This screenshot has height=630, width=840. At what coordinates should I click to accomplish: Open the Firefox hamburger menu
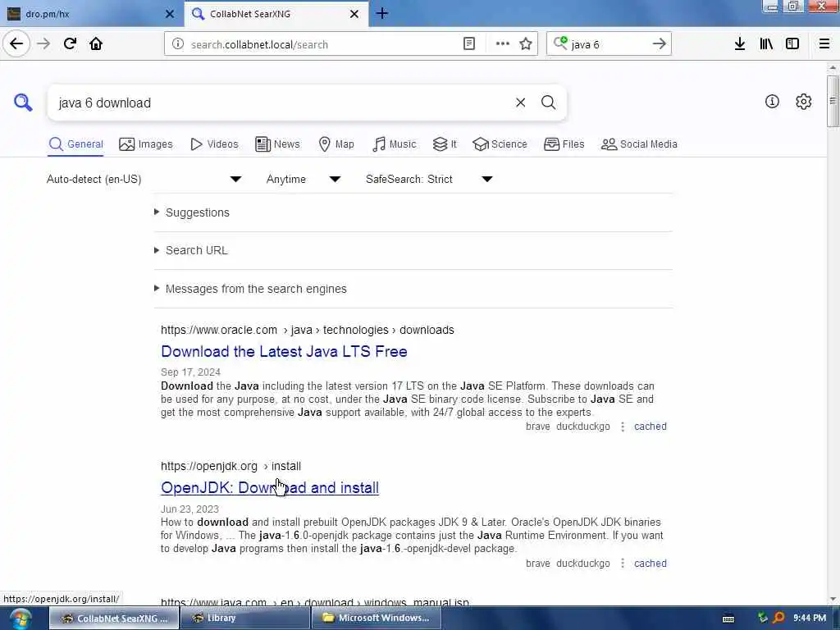click(x=824, y=44)
